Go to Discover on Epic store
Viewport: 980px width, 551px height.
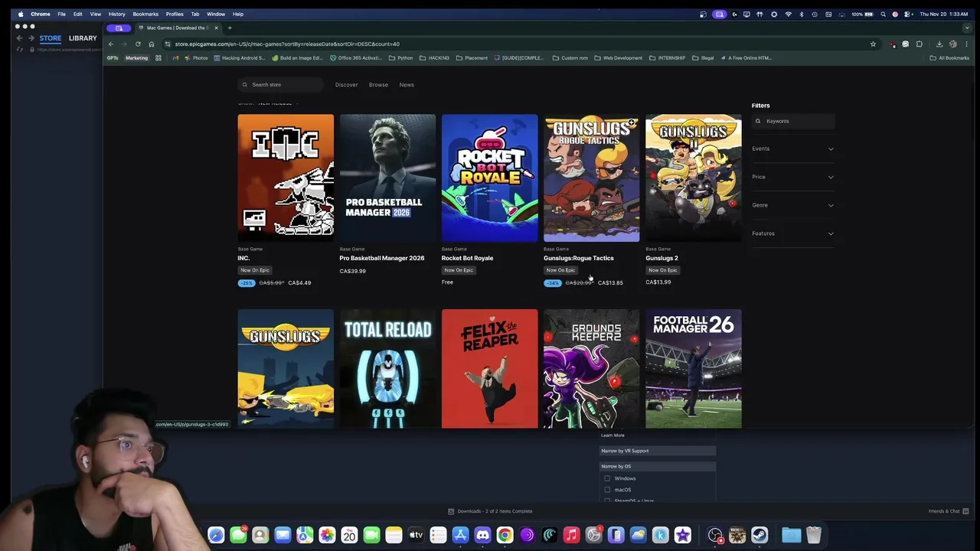click(346, 85)
